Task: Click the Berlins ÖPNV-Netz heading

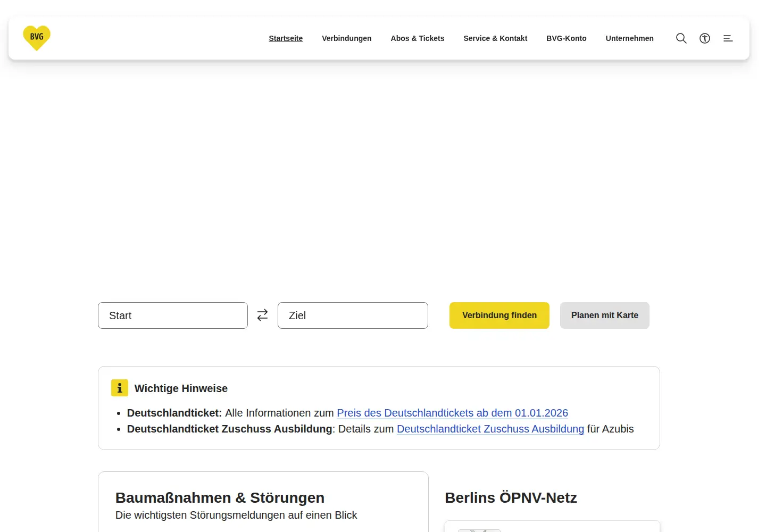Action: tap(511, 497)
